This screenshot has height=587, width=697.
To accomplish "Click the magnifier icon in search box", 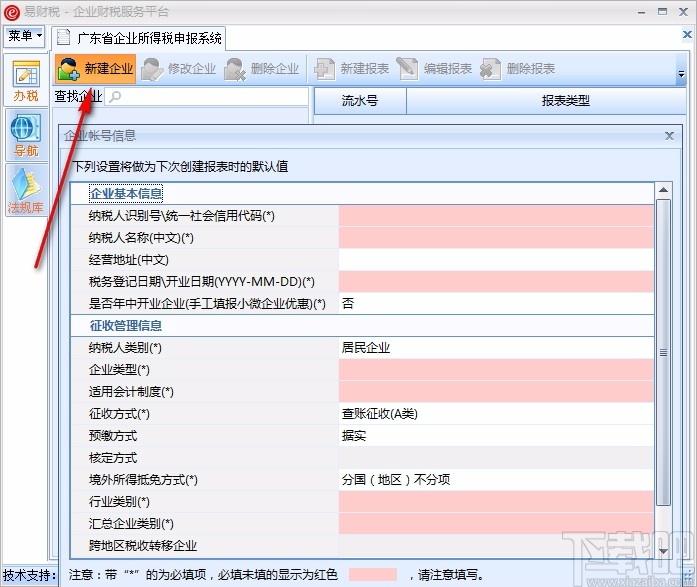I will click(x=115, y=96).
